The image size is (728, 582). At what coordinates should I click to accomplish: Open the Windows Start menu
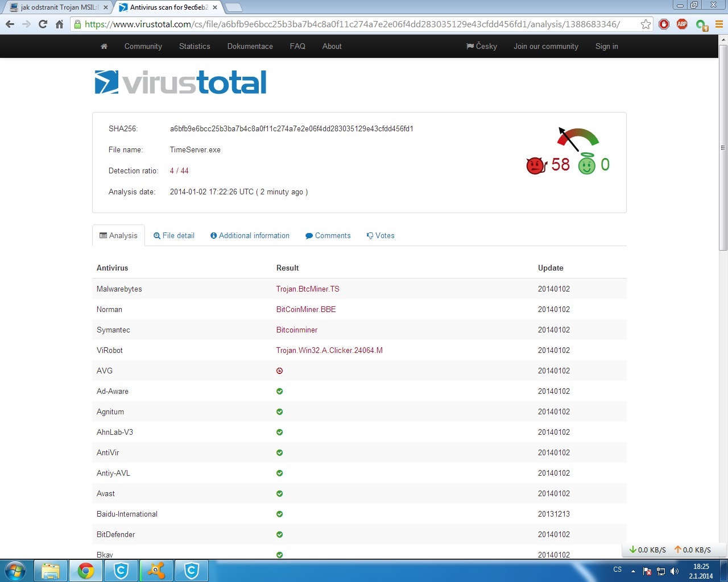[15, 571]
